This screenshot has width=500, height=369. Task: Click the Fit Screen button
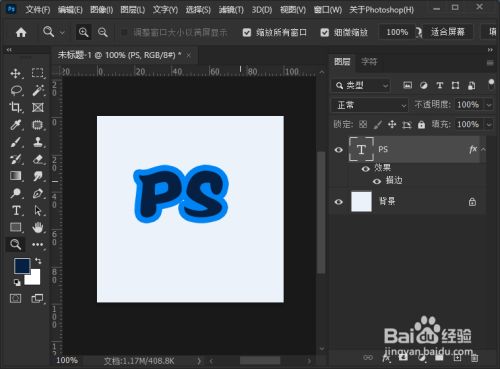point(448,32)
